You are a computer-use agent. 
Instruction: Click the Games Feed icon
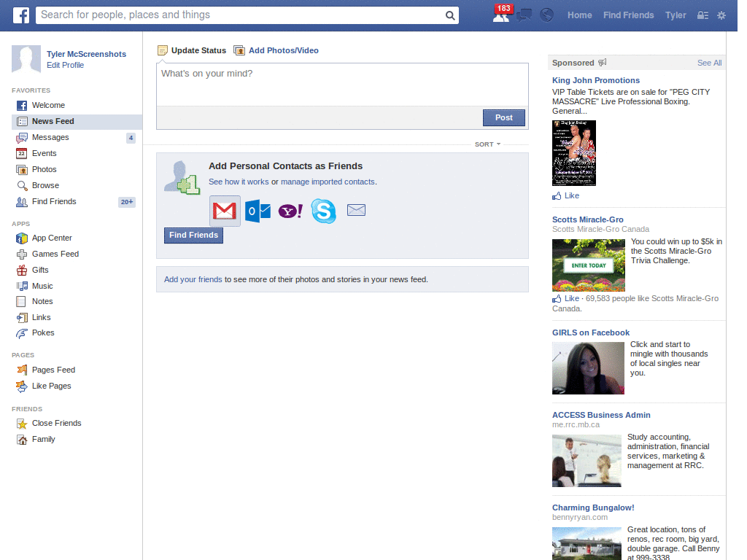21,254
